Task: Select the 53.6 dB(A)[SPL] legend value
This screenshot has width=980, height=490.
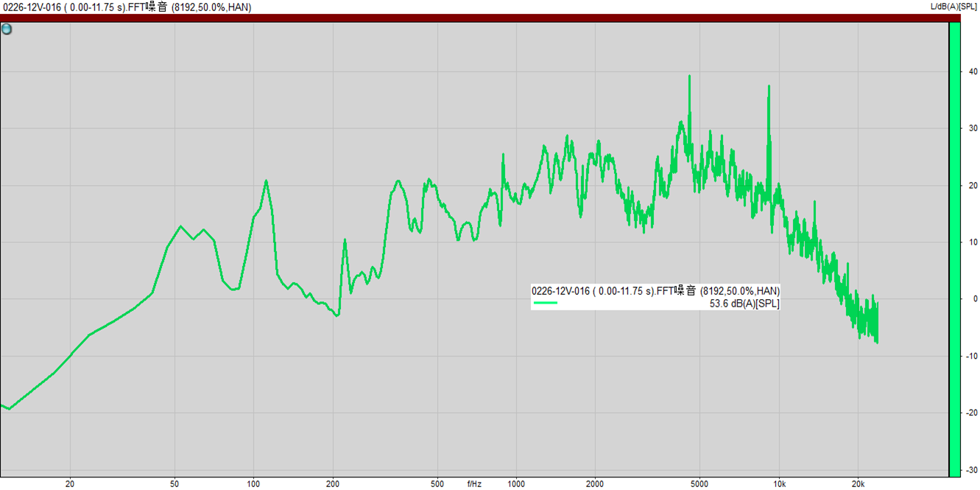Action: (x=744, y=304)
